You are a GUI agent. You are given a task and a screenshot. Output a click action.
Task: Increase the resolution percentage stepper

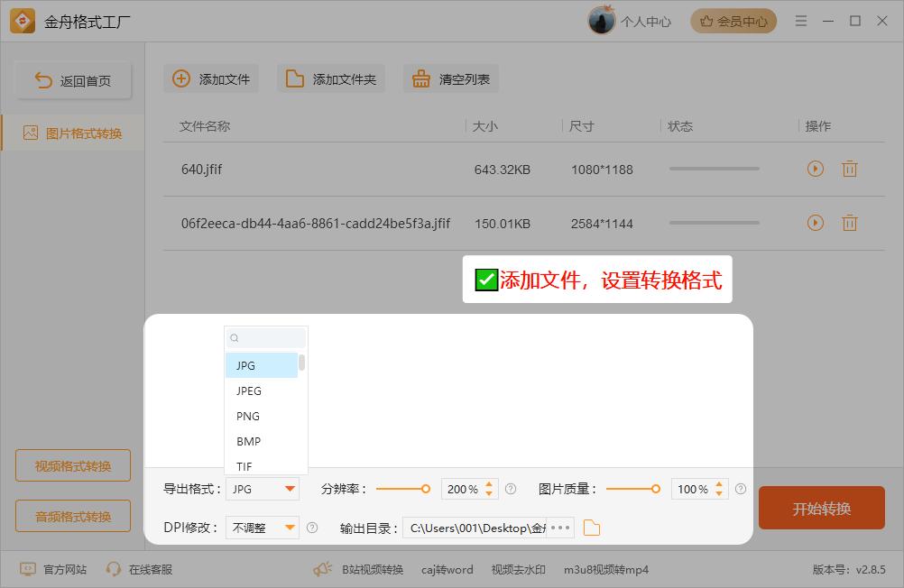[x=490, y=484]
